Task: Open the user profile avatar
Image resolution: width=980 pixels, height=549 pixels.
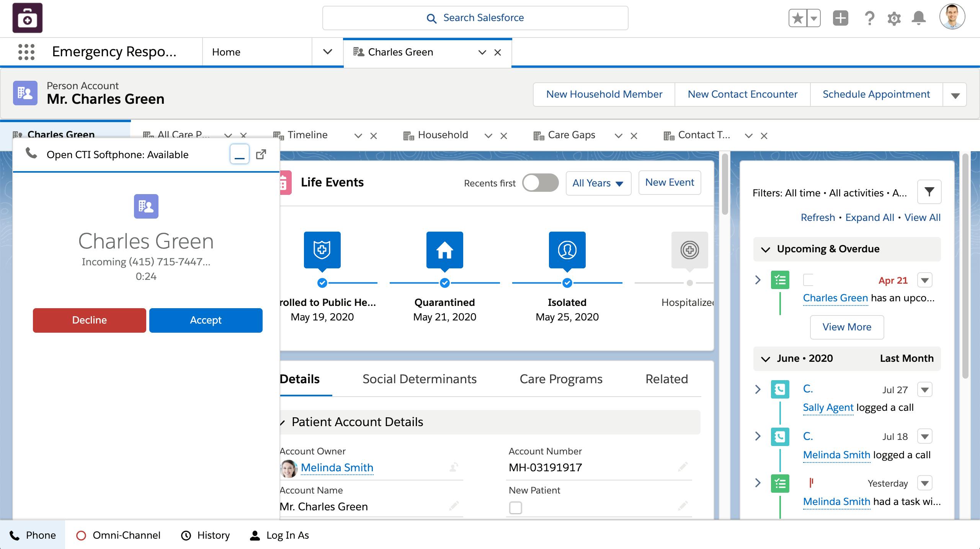Action: pos(952,17)
